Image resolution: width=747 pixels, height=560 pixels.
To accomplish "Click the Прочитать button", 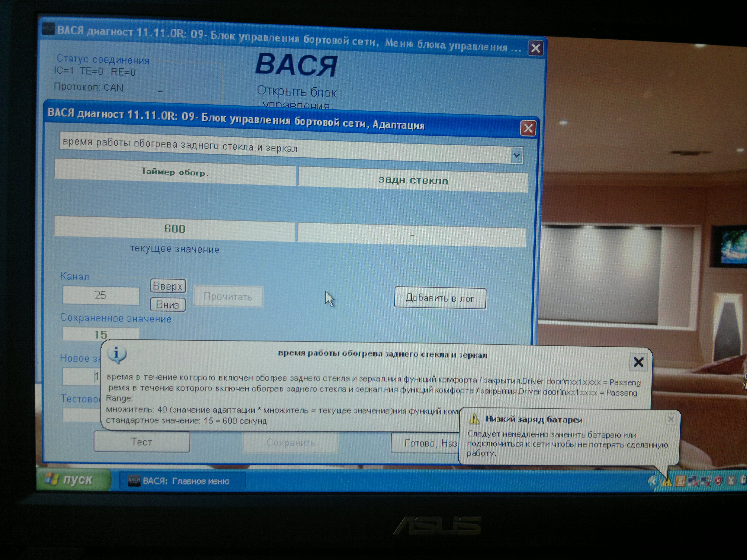I will click(x=228, y=297).
